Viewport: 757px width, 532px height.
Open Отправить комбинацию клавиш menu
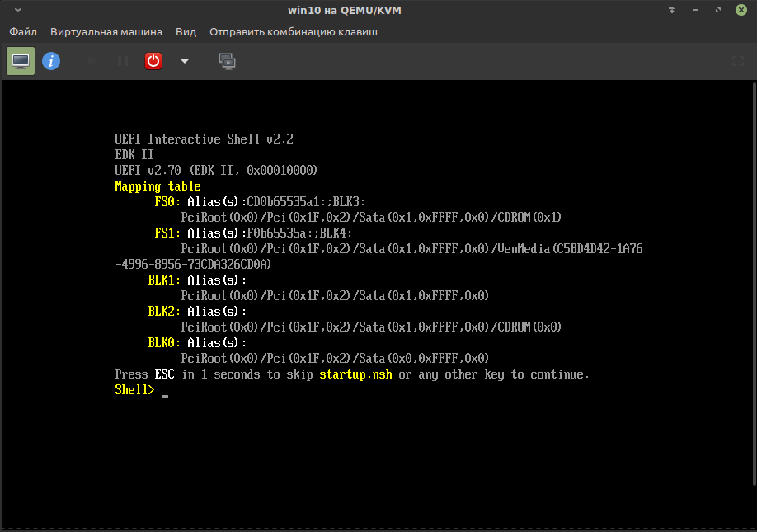point(294,32)
